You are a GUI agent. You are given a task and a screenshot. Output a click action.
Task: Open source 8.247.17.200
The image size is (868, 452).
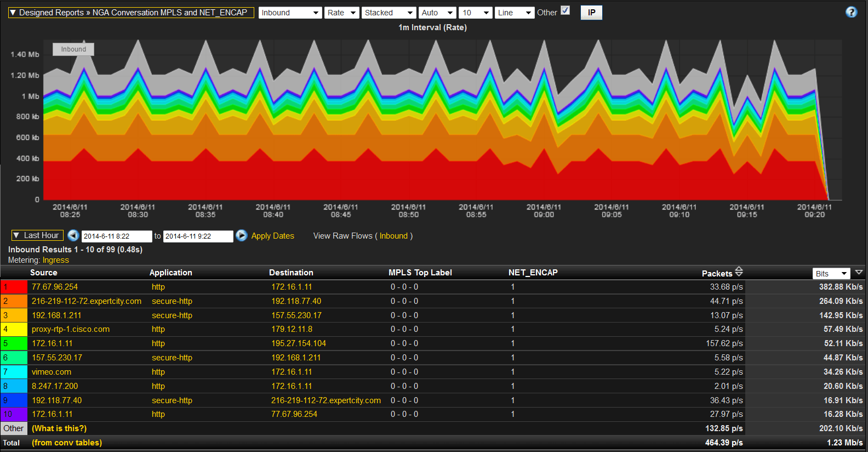click(x=55, y=386)
